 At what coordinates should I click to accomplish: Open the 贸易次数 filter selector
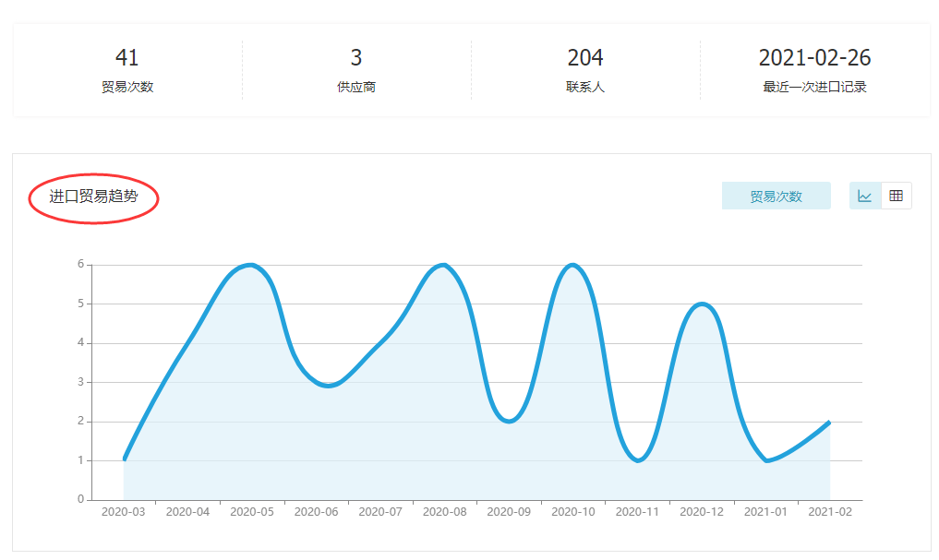[776, 196]
